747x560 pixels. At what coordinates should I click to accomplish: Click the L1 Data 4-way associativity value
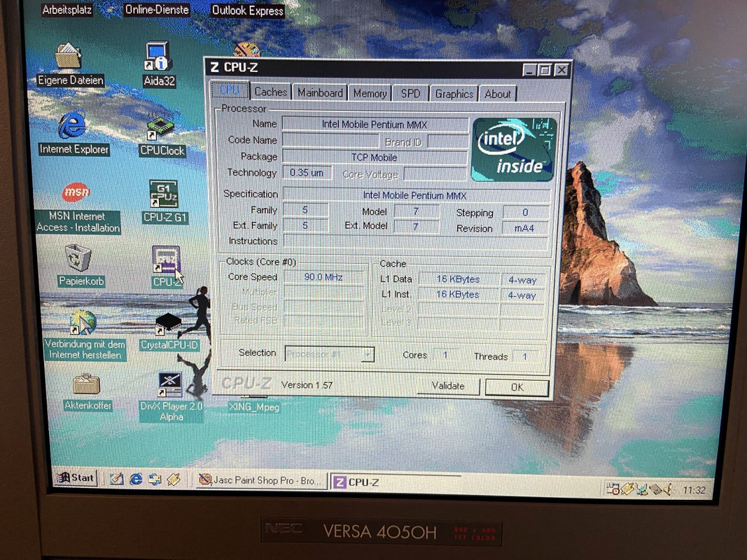pyautogui.click(x=522, y=281)
